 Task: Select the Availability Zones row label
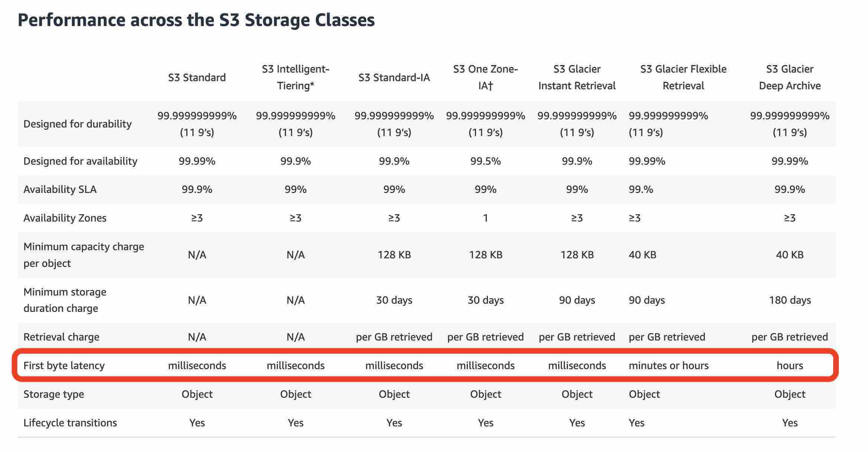[65, 218]
